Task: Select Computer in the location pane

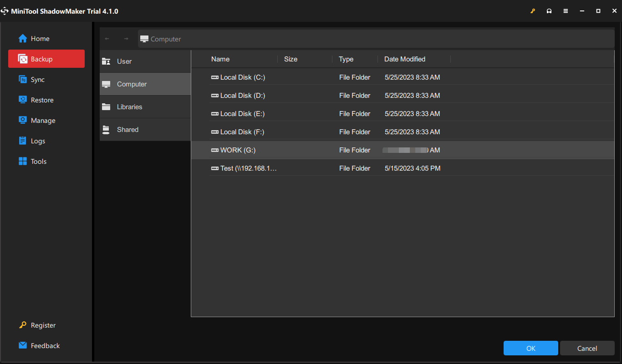Action: point(145,84)
